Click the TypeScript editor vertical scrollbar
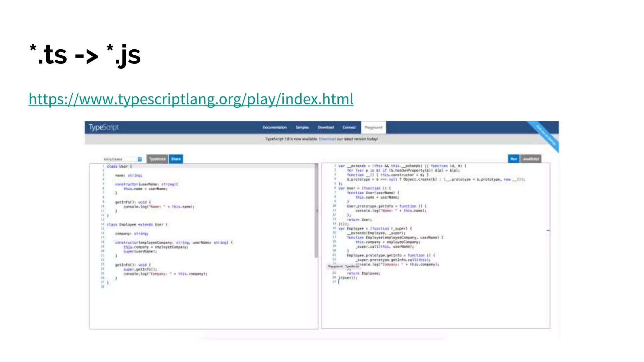This screenshot has width=644, height=362. [316, 211]
